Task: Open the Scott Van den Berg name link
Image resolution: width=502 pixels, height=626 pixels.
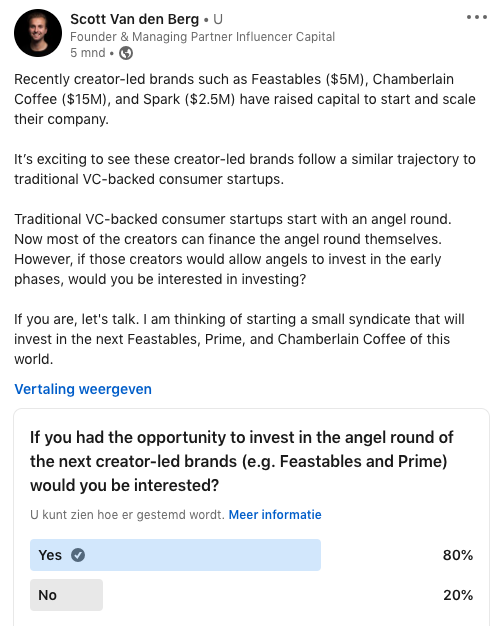Action: point(135,19)
